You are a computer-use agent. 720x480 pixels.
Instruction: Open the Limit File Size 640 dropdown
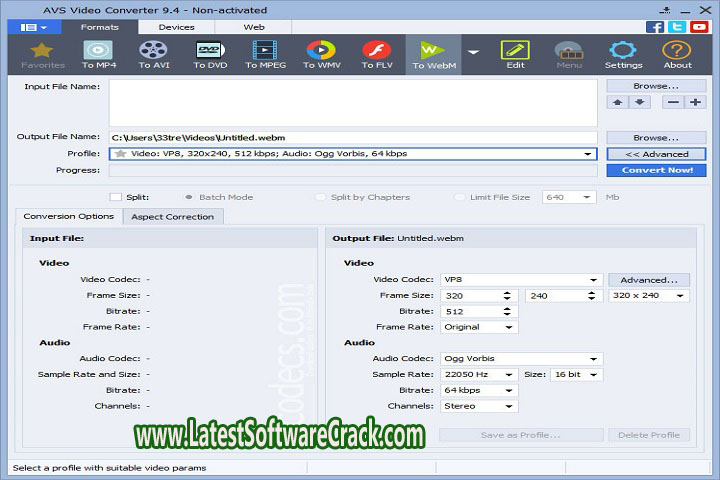[x=586, y=197]
